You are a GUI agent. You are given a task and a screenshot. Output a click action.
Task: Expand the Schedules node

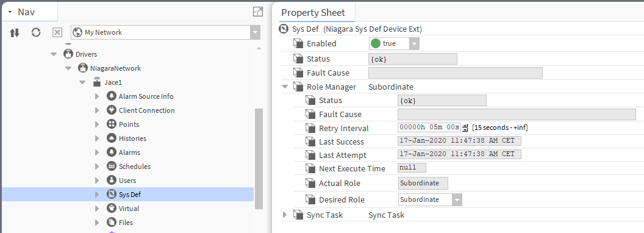click(97, 166)
